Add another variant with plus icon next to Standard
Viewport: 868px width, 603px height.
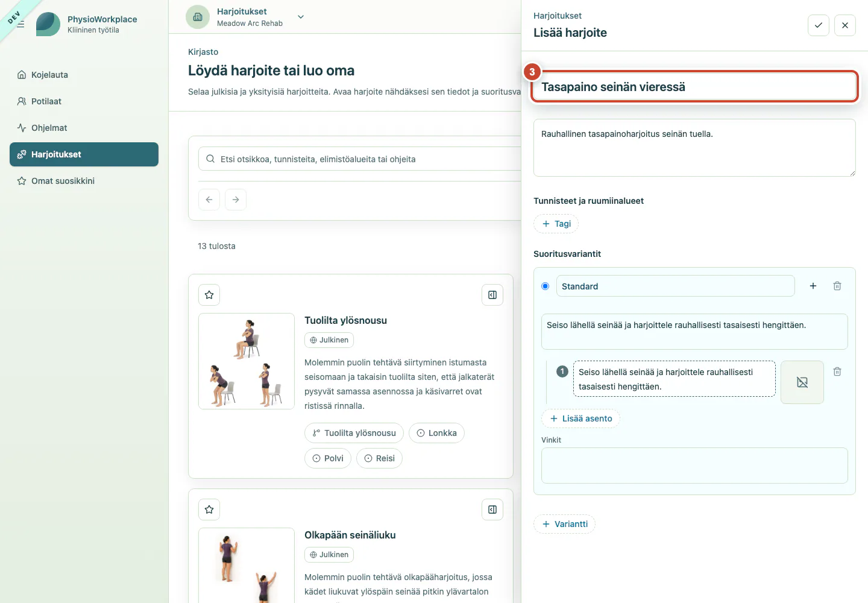[x=813, y=286]
